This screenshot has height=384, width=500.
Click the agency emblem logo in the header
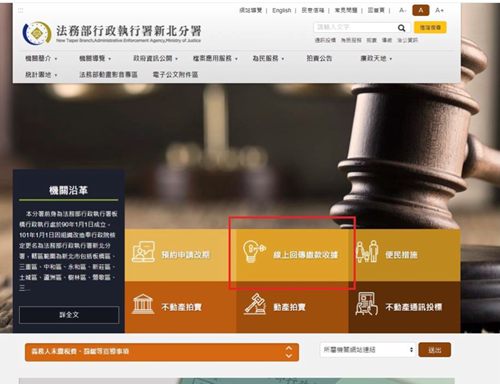[x=37, y=33]
